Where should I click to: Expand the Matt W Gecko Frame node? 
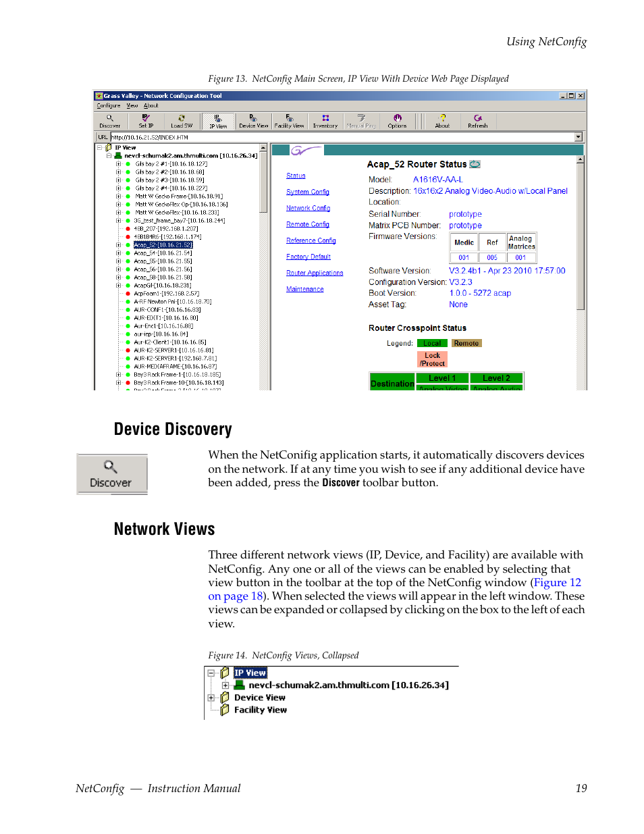119,196
